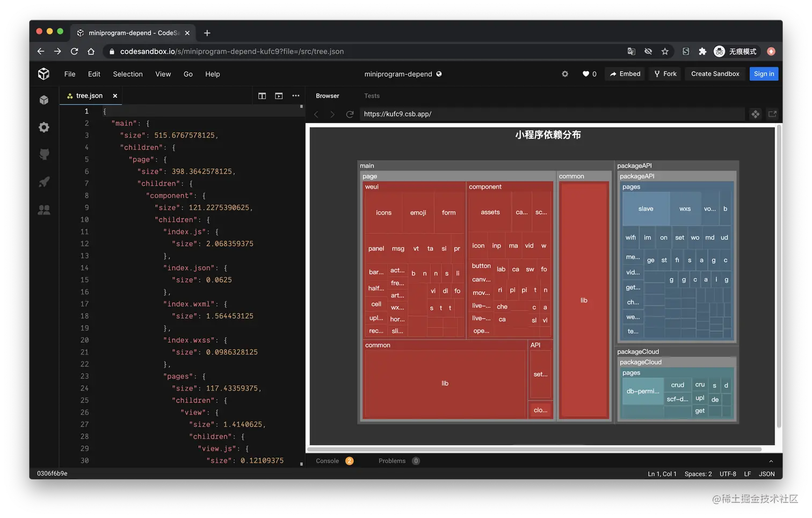The image size is (812, 518).
Task: Switch to the Tests tab
Action: click(372, 96)
